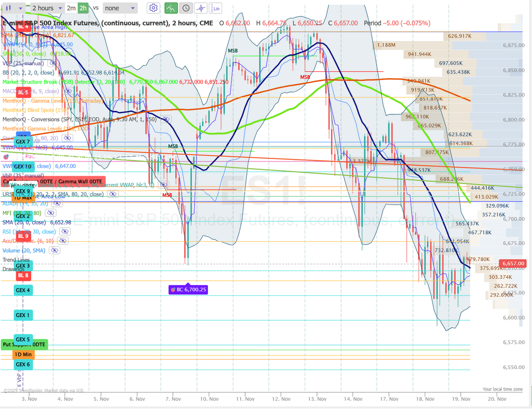Toggle the green chart-line indicator button
Viewport: 532px width, 410px height.
tap(171, 8)
